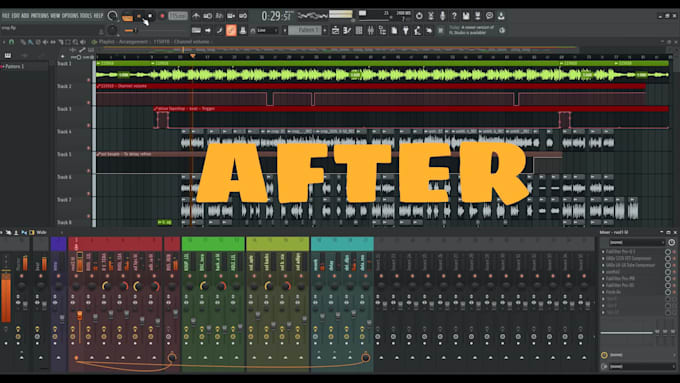Click plus button right of the pattern selector

click(325, 30)
